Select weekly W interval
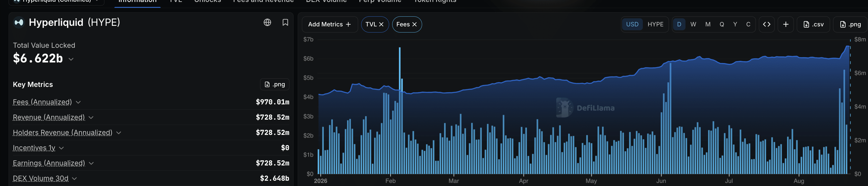 click(x=693, y=24)
